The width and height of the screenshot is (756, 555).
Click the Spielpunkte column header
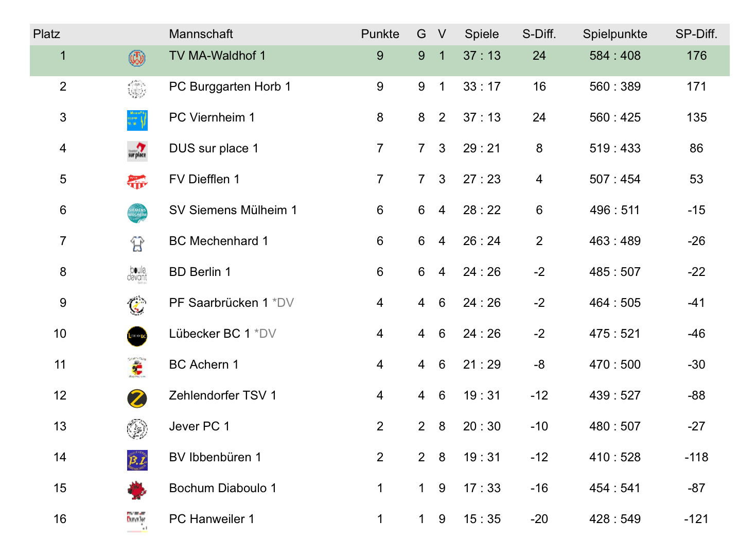point(615,34)
